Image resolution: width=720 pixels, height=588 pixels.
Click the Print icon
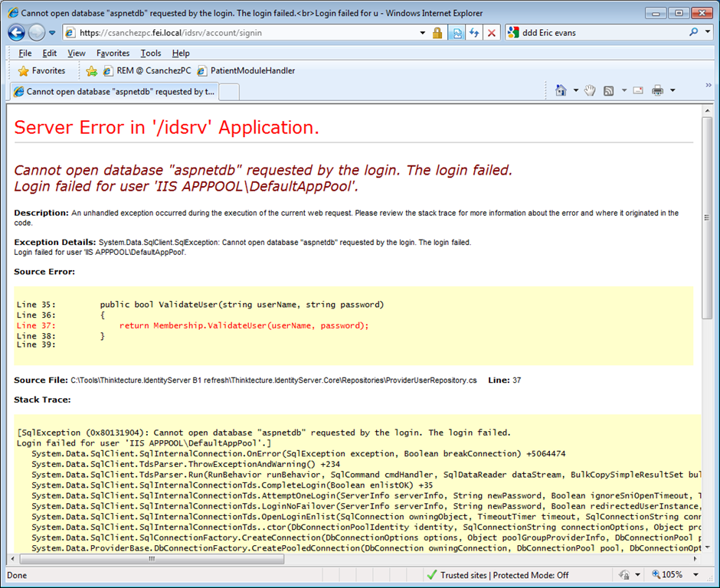pyautogui.click(x=657, y=90)
